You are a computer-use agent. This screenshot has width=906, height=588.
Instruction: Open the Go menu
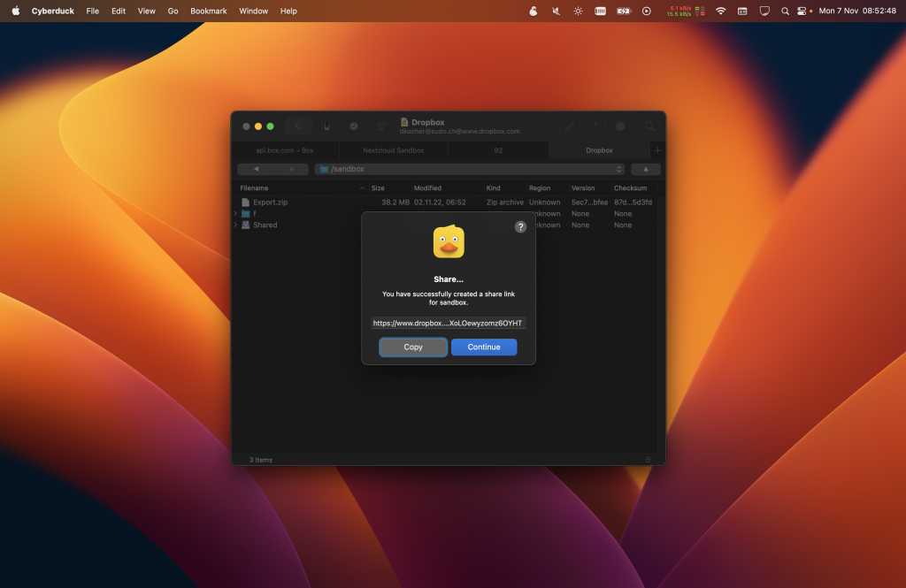point(173,11)
